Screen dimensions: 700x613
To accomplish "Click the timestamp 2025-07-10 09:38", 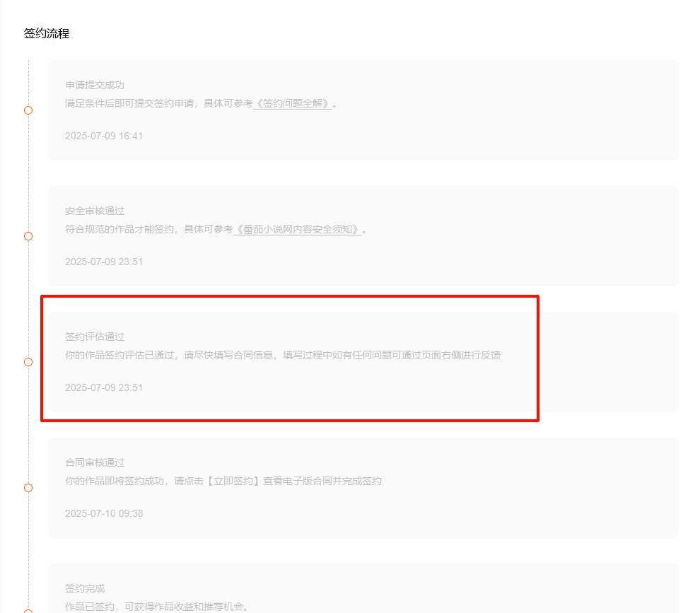I will [x=104, y=513].
